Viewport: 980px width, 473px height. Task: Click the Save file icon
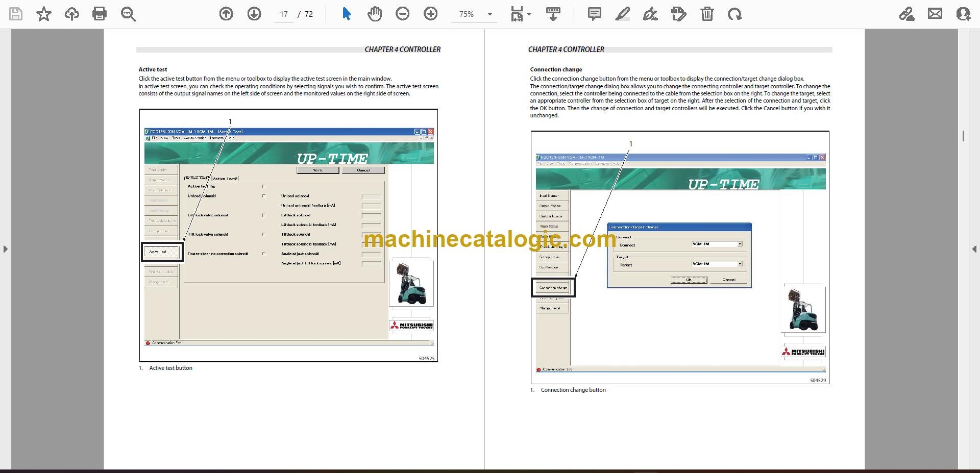(16, 14)
